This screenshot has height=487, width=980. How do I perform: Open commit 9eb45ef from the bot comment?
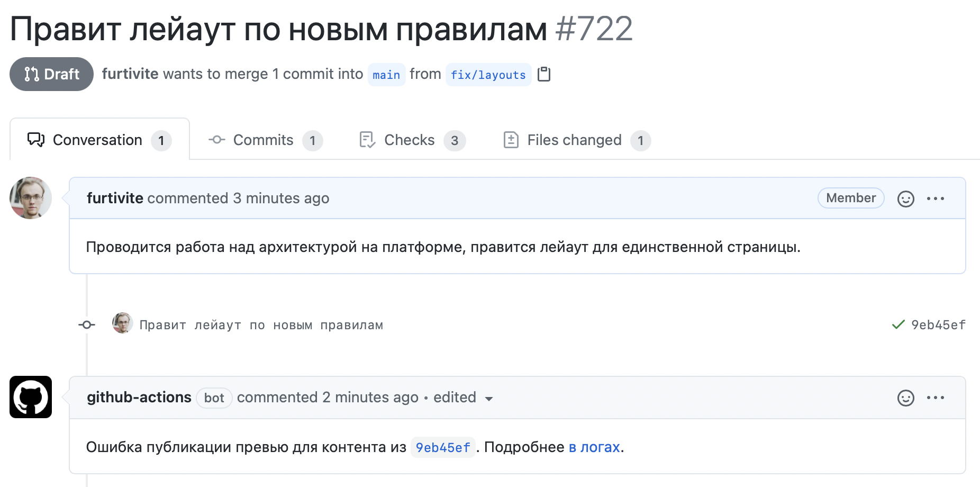pos(443,447)
